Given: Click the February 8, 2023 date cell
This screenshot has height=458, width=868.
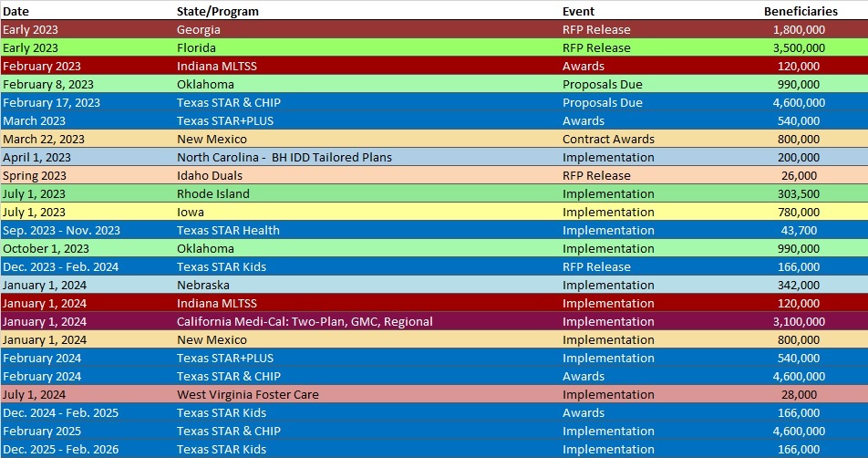Looking at the screenshot, I should 48,84.
